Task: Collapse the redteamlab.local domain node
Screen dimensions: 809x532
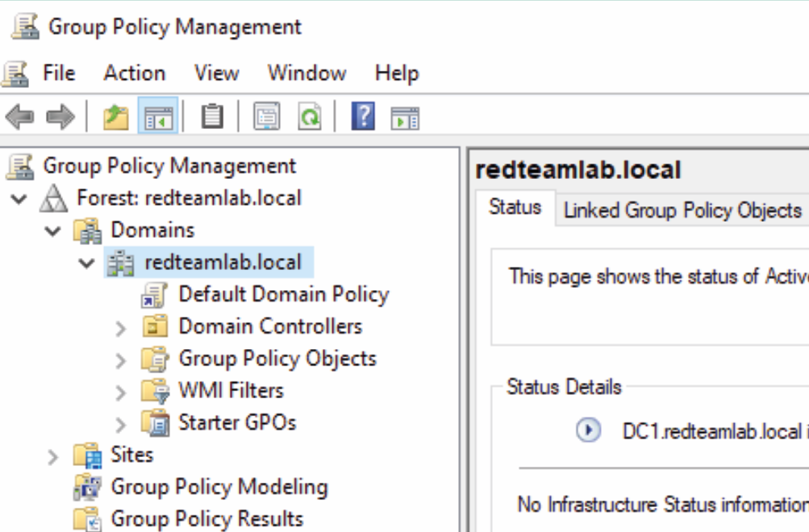Action: [86, 264]
